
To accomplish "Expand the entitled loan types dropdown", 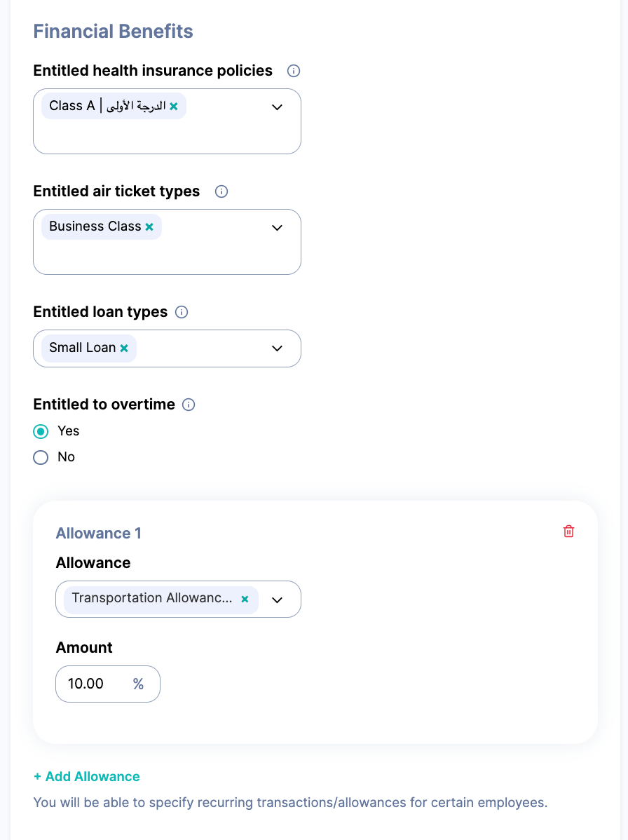I will click(x=277, y=348).
